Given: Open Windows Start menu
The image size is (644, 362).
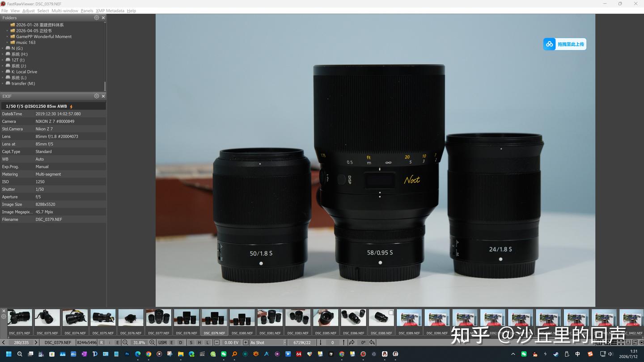Looking at the screenshot, I should tap(8, 354).
